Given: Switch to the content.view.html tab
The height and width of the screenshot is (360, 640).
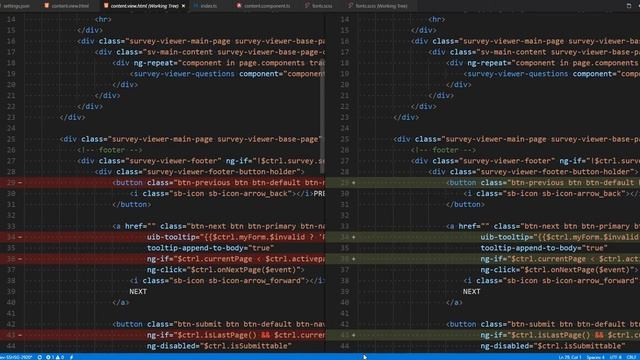Looking at the screenshot, I should (70, 6).
